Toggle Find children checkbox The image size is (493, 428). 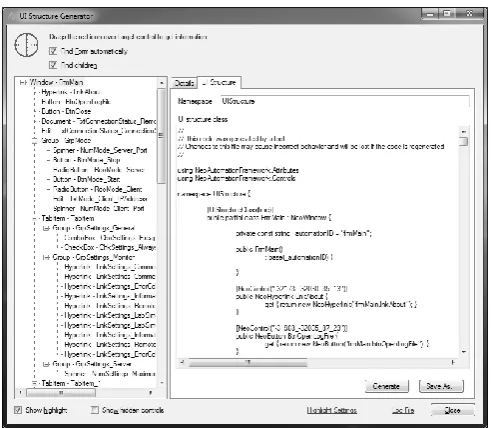click(x=53, y=65)
